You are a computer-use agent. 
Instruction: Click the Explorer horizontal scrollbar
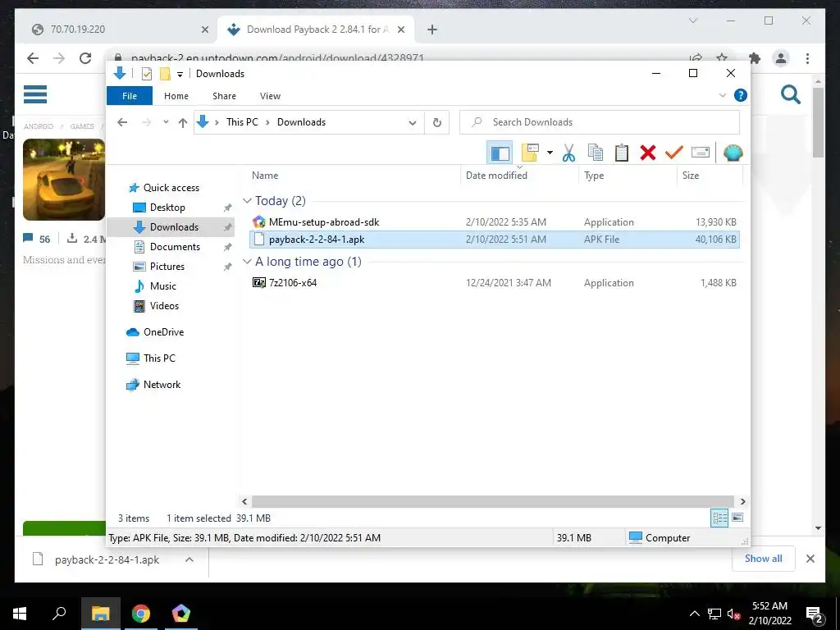coord(493,502)
